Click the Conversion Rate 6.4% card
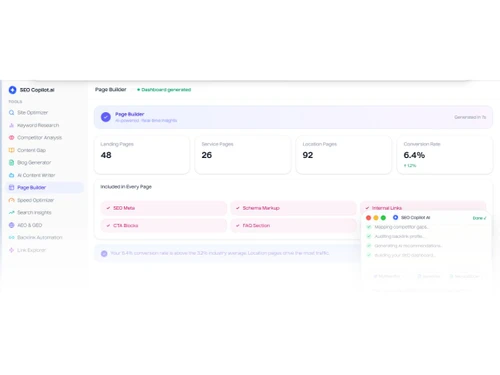Screen dimensions: 500x375 click(x=445, y=155)
